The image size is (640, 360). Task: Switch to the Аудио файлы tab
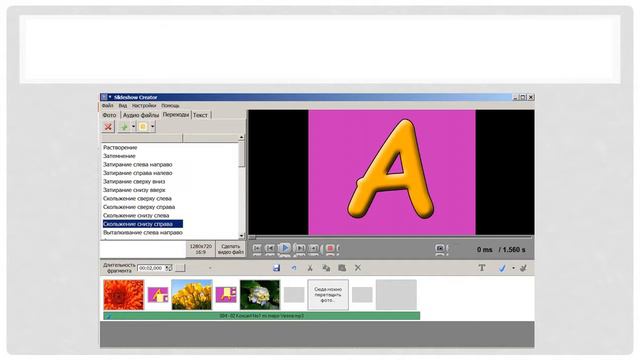click(x=140, y=116)
